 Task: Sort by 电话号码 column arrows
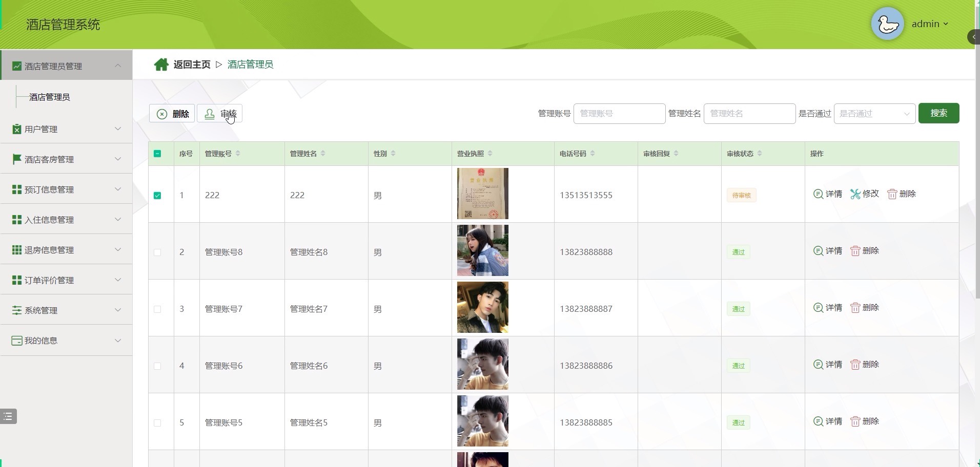pyautogui.click(x=593, y=154)
